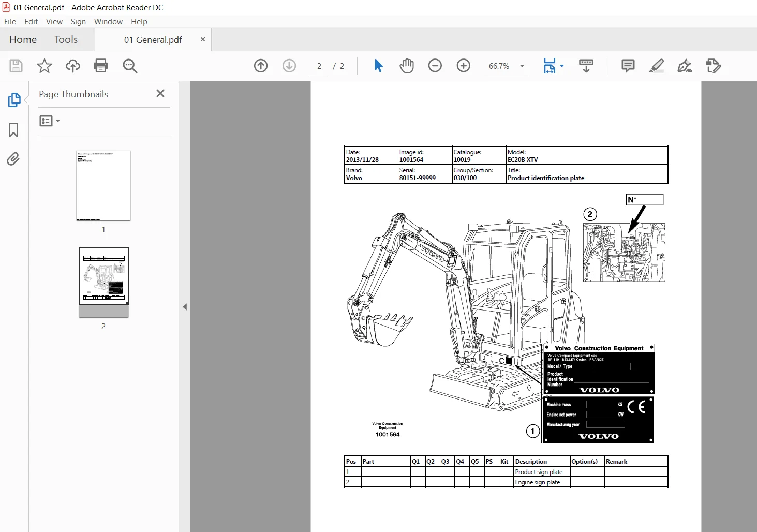Image resolution: width=757 pixels, height=532 pixels.
Task: Click the 'Page Thumbnails' panel heading
Action: pos(73,94)
